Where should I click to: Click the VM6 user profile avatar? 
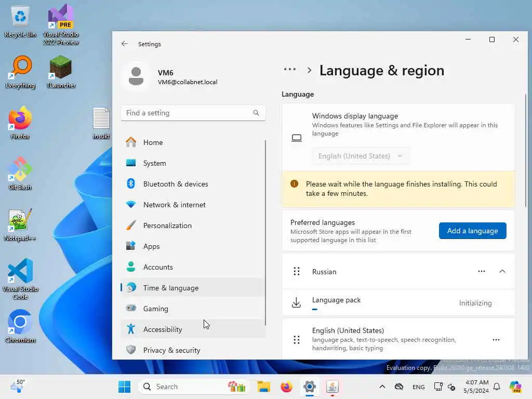pos(136,76)
